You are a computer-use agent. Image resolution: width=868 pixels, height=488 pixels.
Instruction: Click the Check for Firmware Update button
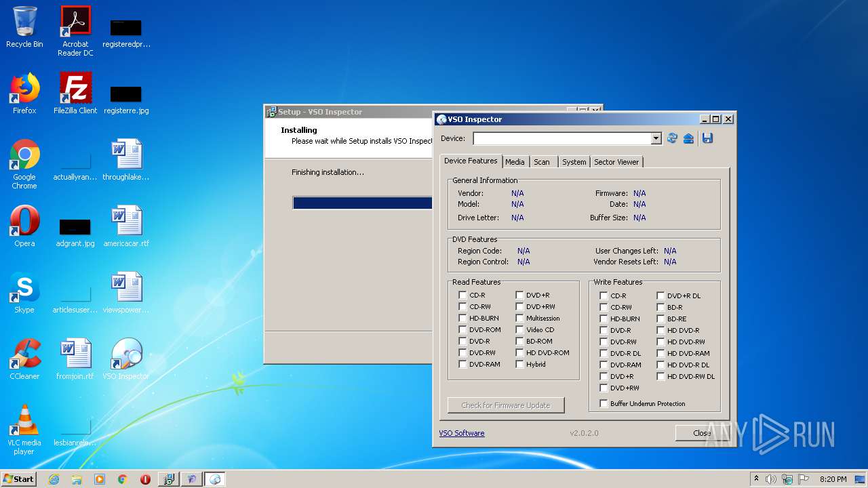[506, 405]
